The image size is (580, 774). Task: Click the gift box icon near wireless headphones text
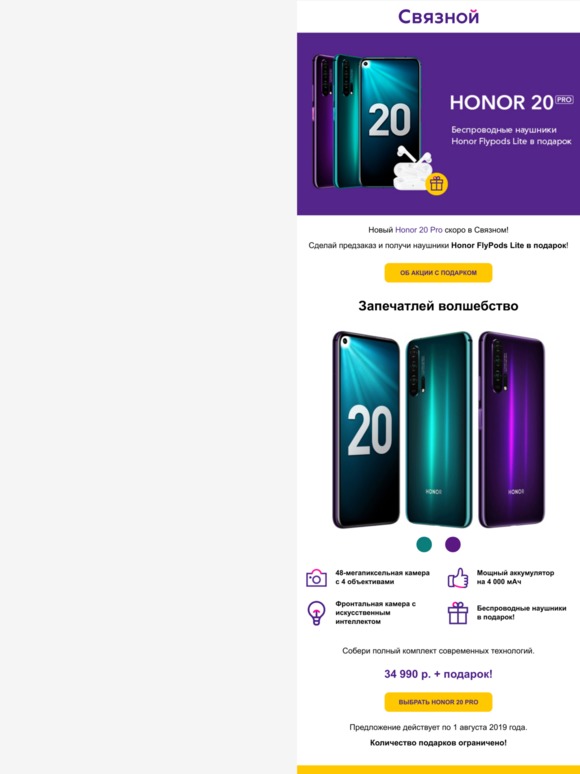tap(458, 613)
